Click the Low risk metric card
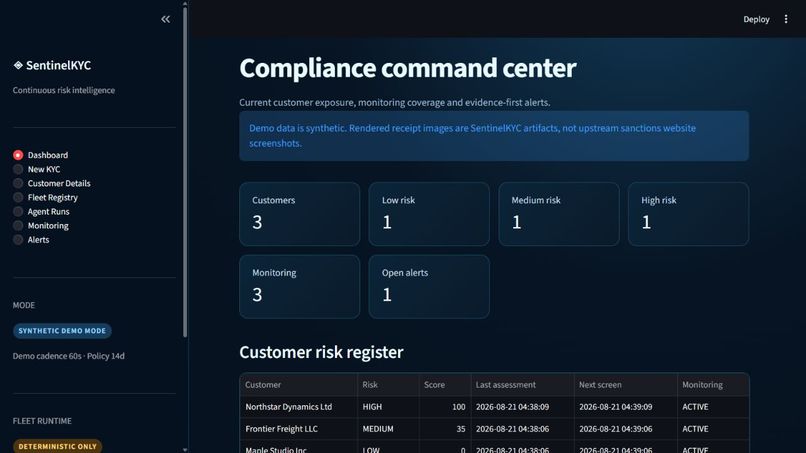This screenshot has width=806, height=453. pyautogui.click(x=429, y=214)
